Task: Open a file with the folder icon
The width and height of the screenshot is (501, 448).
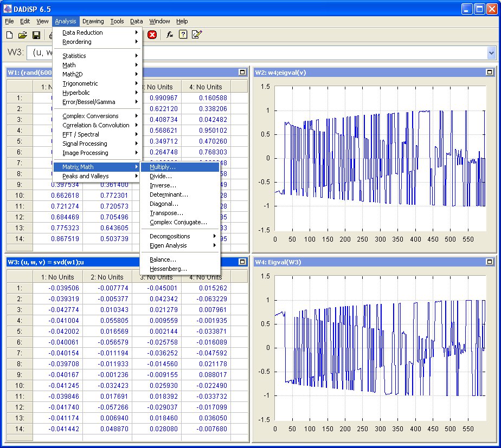Action: click(23, 35)
